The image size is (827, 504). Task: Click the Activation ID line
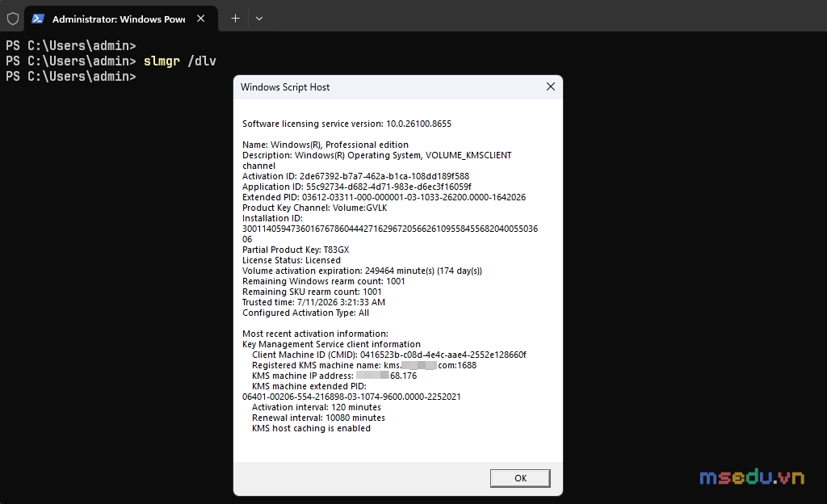click(355, 176)
